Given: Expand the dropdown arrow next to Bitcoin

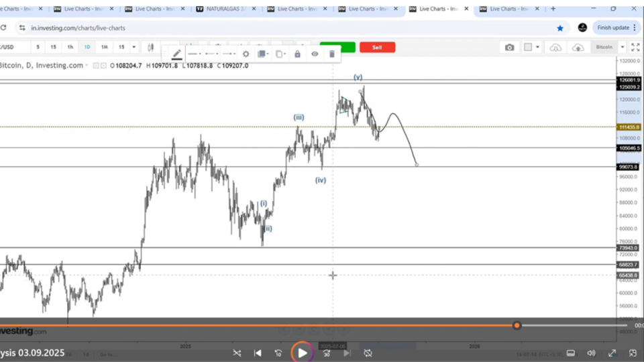Looking at the screenshot, I should pyautogui.click(x=623, y=48).
